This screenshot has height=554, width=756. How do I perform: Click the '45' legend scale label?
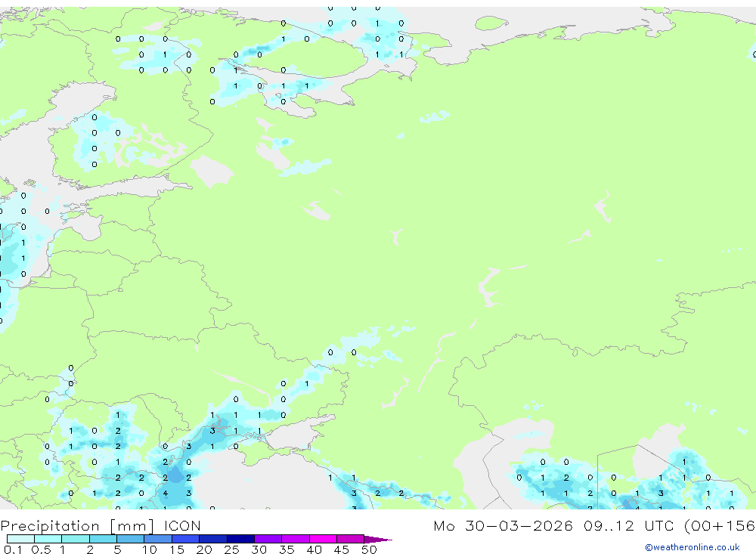click(x=342, y=549)
